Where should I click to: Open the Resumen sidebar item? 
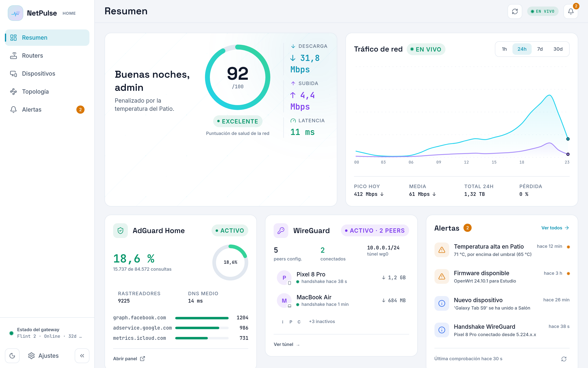coord(47,37)
